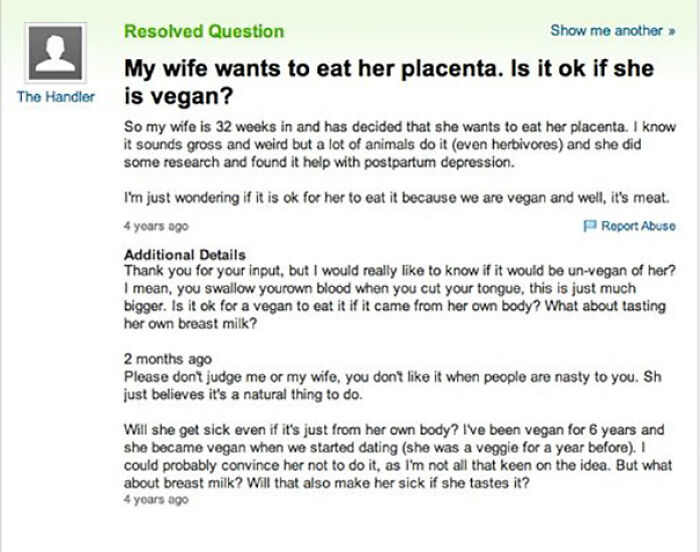
Task: Click paragraph starting So my wife is 32 weeks
Action: coord(400,144)
